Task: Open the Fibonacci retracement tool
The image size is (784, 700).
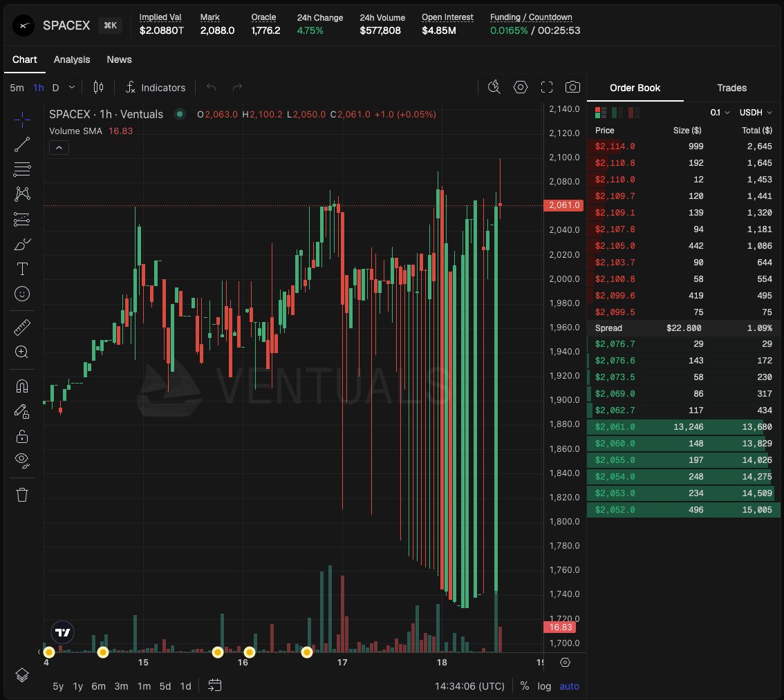Action: [22, 169]
